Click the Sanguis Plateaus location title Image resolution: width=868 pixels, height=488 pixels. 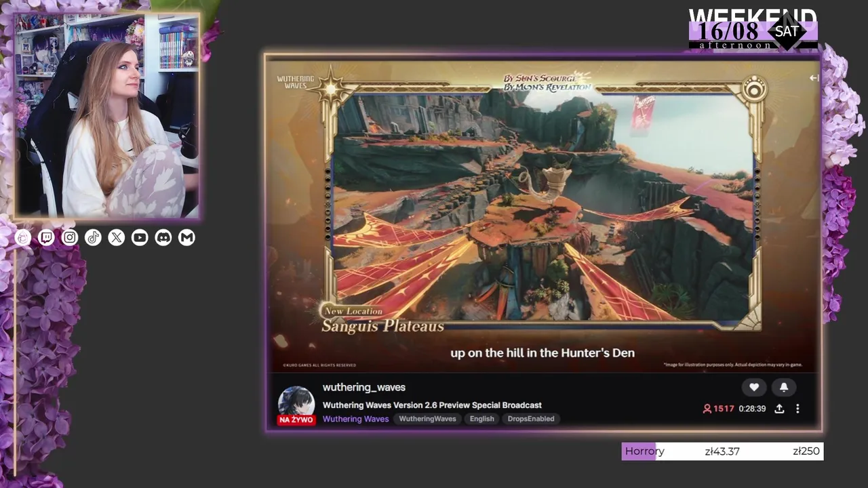(x=383, y=326)
